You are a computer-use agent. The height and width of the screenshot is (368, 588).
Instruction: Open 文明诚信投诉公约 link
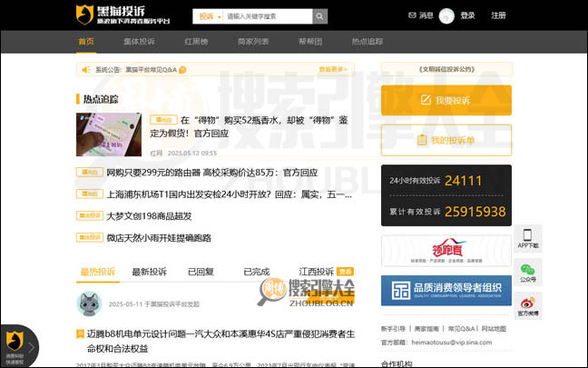pyautogui.click(x=446, y=69)
